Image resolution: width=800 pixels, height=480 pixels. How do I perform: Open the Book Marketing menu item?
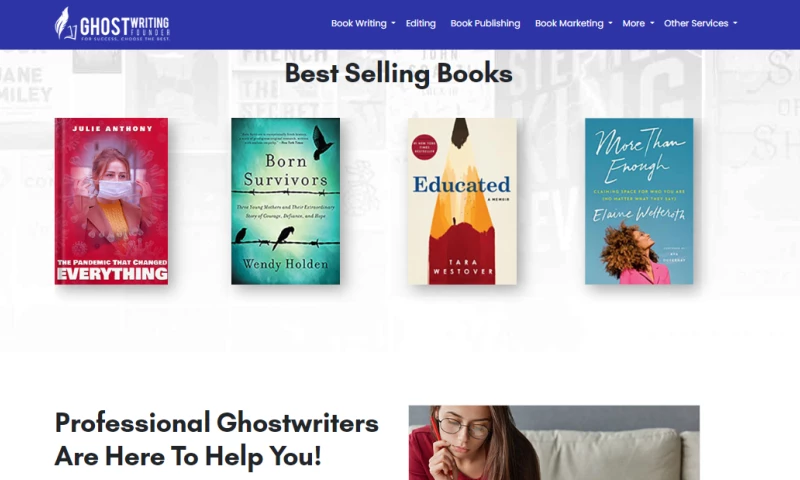[569, 23]
